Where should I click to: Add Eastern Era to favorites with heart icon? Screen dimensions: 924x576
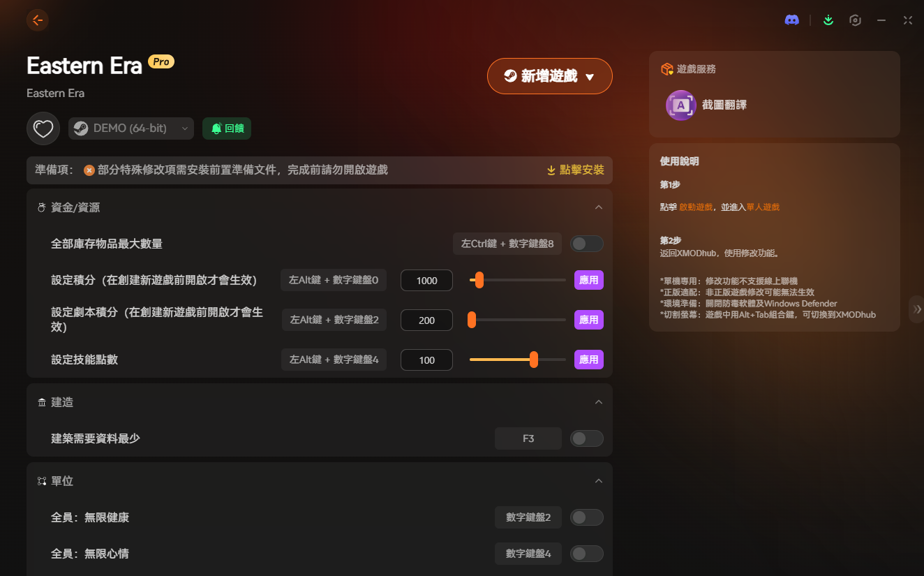click(43, 128)
